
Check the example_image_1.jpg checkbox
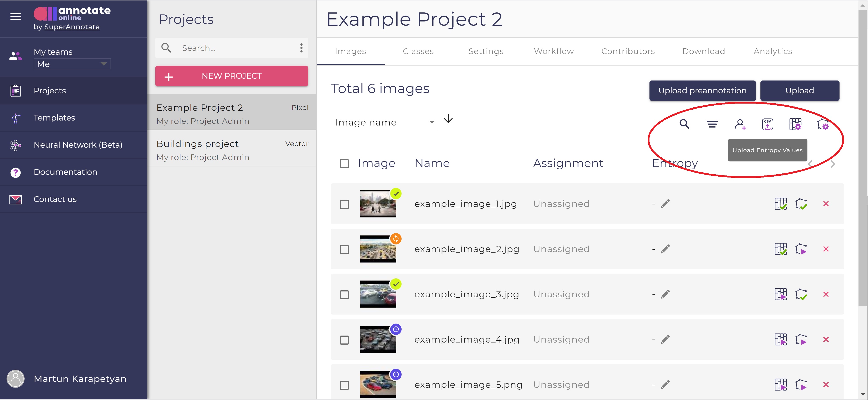pyautogui.click(x=344, y=204)
